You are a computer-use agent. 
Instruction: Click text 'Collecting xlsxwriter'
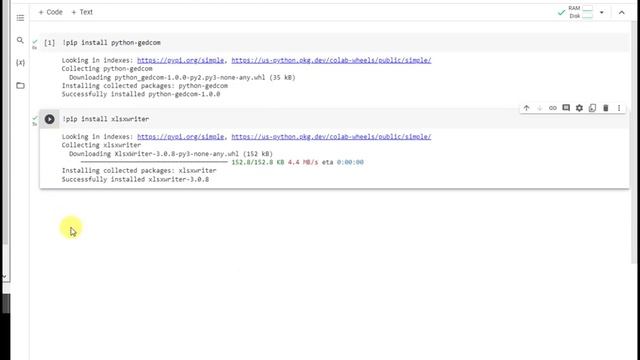[101, 145]
